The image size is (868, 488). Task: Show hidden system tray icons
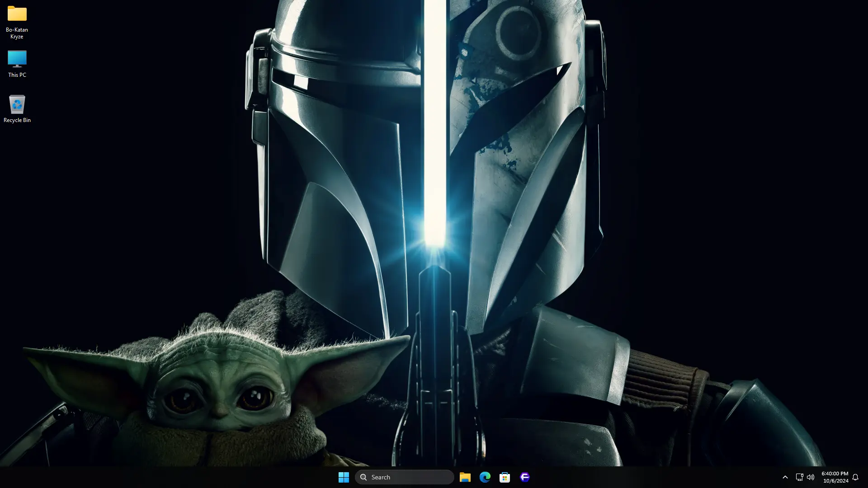pos(785,477)
